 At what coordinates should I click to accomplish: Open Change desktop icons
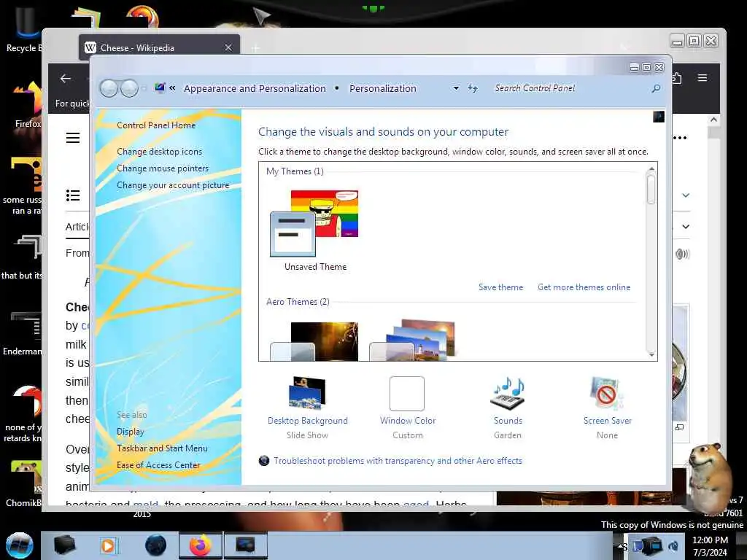coord(159,152)
